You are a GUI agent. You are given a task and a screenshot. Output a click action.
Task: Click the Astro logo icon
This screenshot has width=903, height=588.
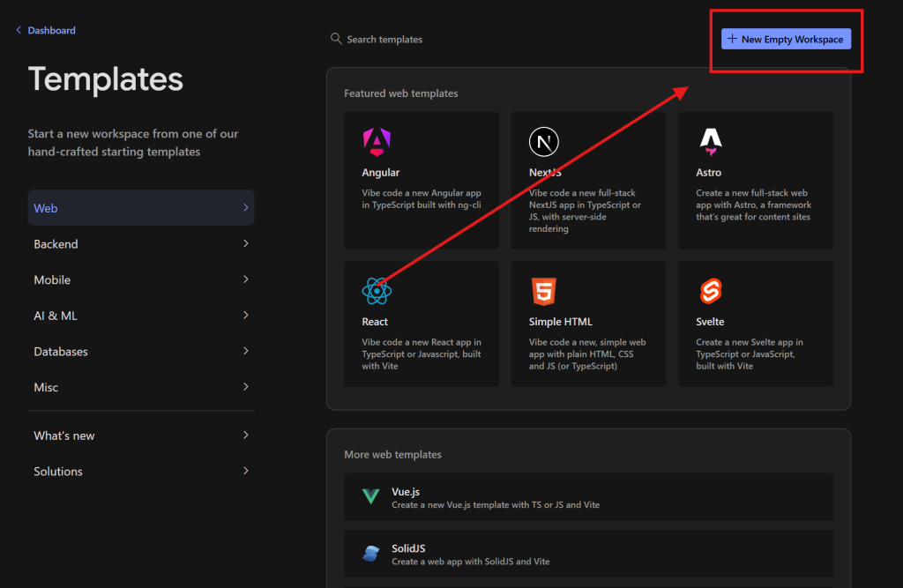[x=711, y=142]
